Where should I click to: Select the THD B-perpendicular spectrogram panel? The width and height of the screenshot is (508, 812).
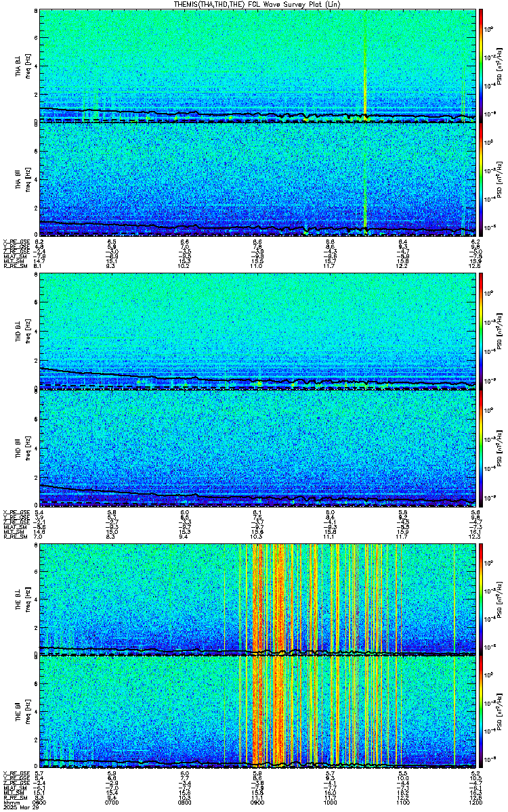[x=257, y=331]
